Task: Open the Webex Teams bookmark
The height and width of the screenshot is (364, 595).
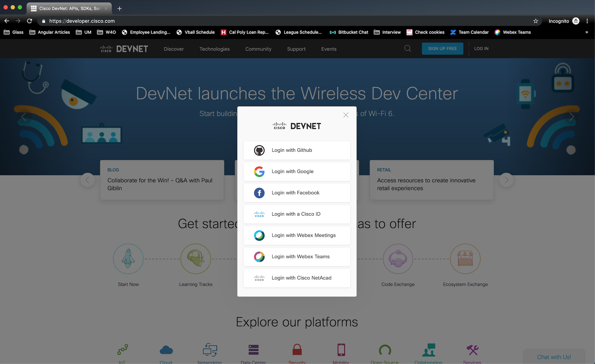Action: (513, 32)
